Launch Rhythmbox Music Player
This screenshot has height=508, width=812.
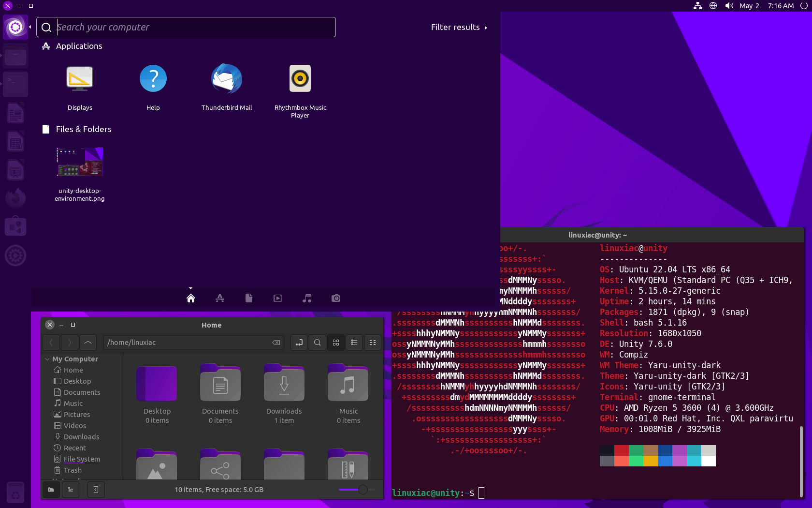300,91
